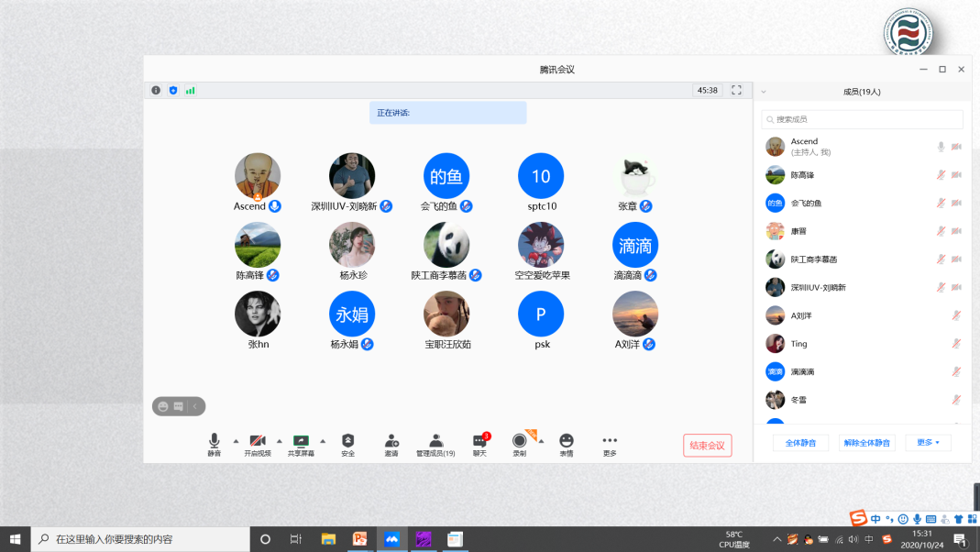Open the 安全 security shield in toolbar
This screenshot has height=552, width=980.
click(x=347, y=441)
